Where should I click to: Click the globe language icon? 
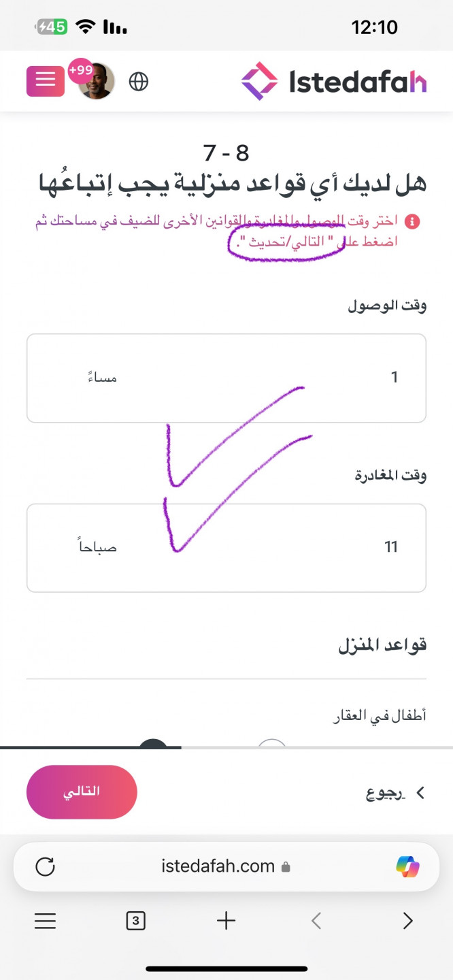click(x=139, y=82)
